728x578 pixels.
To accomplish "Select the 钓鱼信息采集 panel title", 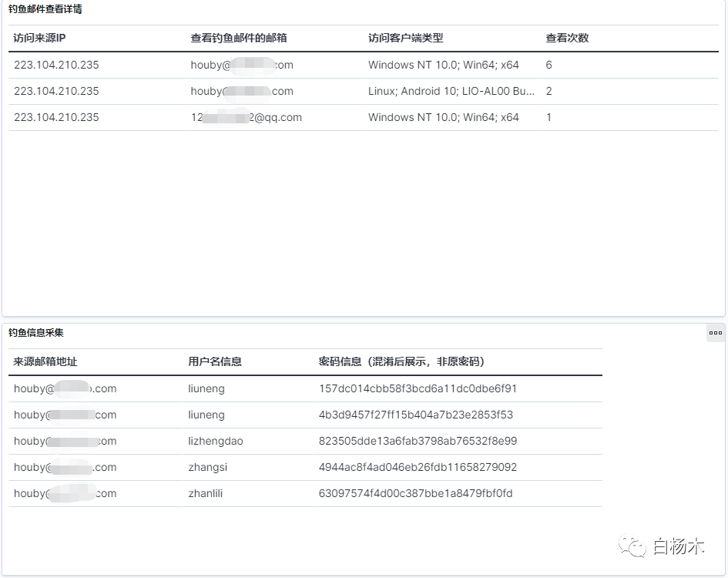I will tap(36, 333).
